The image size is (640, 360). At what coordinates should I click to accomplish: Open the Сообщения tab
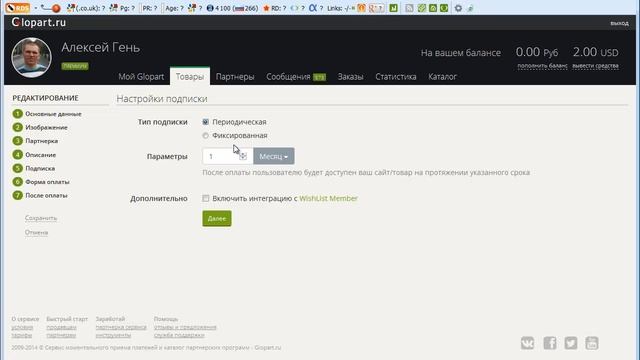click(x=288, y=77)
